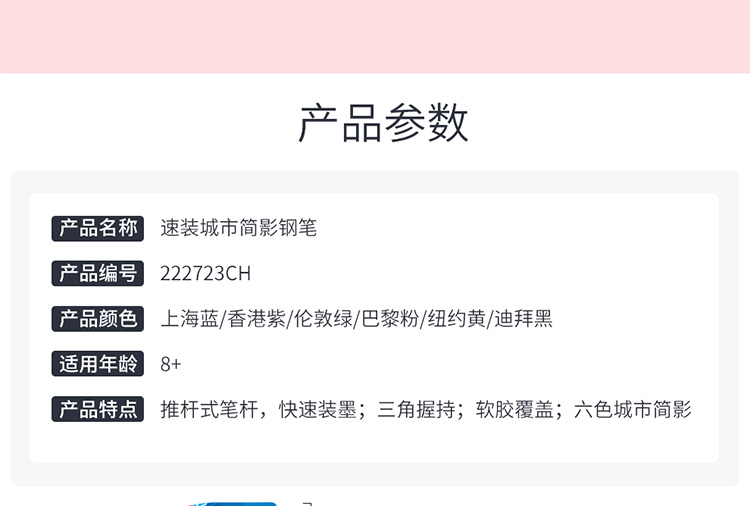Select the 产品名称 label badge

tap(98, 228)
